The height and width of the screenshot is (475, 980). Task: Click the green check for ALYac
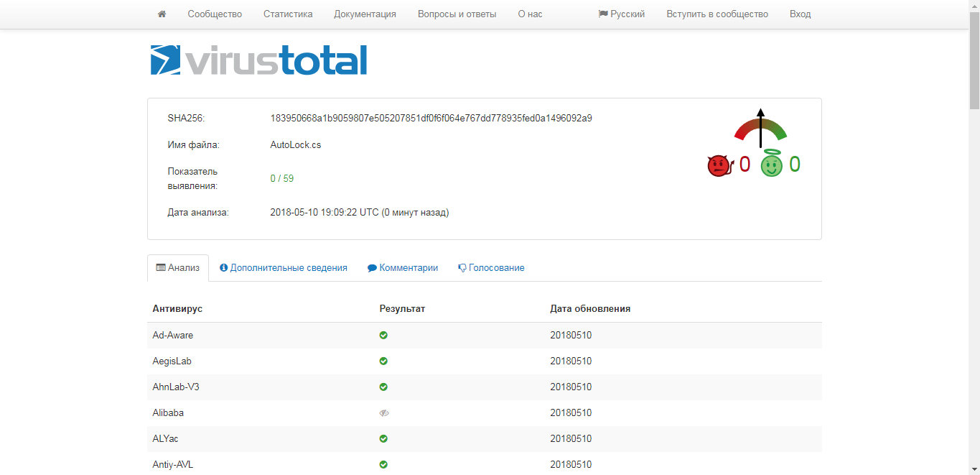point(383,439)
